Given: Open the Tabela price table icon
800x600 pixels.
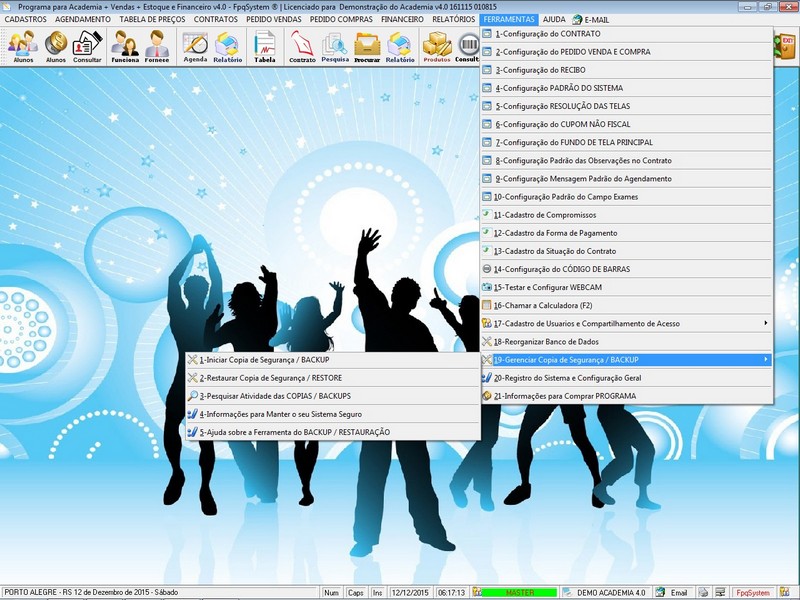Looking at the screenshot, I should pos(265,46).
